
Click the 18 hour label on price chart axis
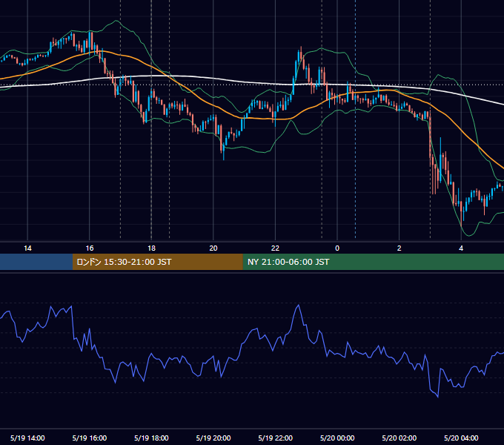click(x=151, y=248)
